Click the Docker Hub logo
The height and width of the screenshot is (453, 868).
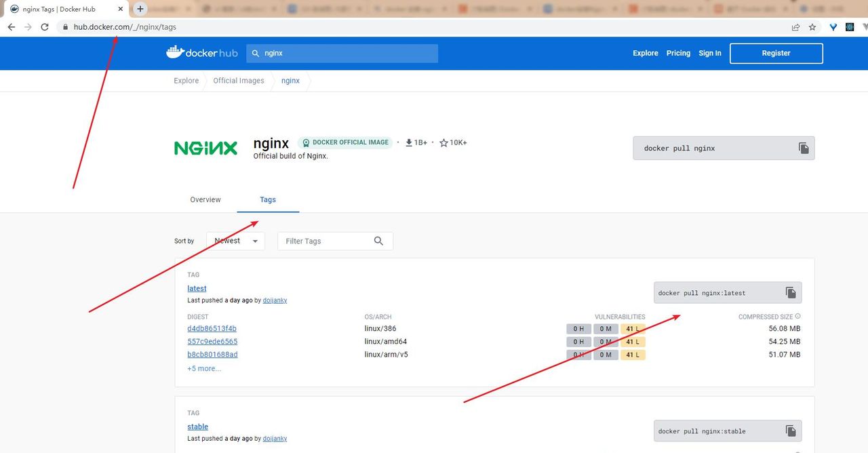tap(201, 53)
